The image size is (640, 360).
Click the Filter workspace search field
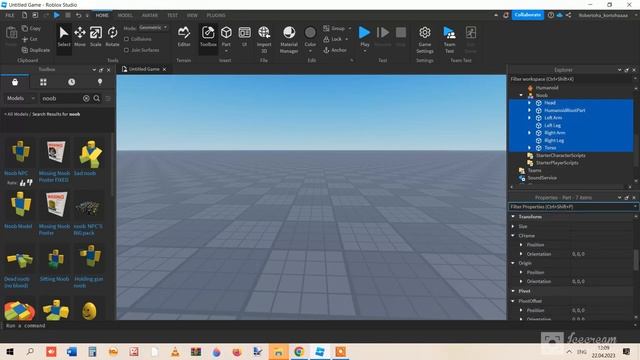pos(571,79)
